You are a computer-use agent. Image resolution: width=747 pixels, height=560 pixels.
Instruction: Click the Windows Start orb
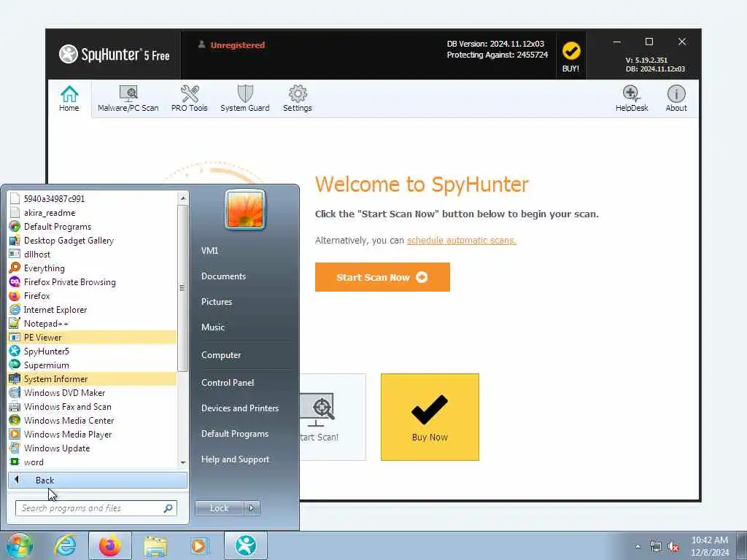20,545
